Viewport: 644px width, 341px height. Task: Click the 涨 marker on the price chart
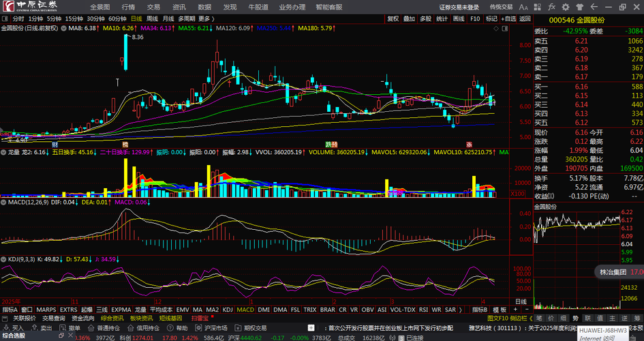[469, 145]
